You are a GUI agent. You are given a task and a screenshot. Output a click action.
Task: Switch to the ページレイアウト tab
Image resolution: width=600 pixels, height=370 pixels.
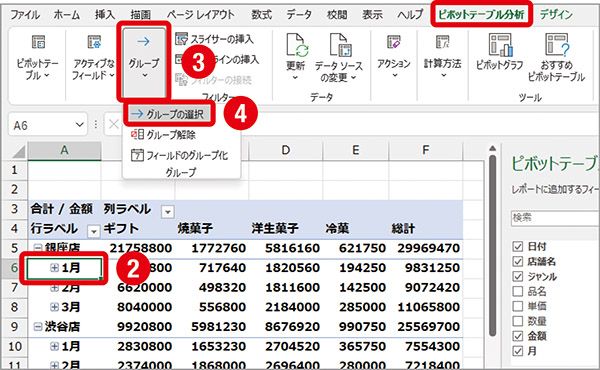(x=201, y=15)
